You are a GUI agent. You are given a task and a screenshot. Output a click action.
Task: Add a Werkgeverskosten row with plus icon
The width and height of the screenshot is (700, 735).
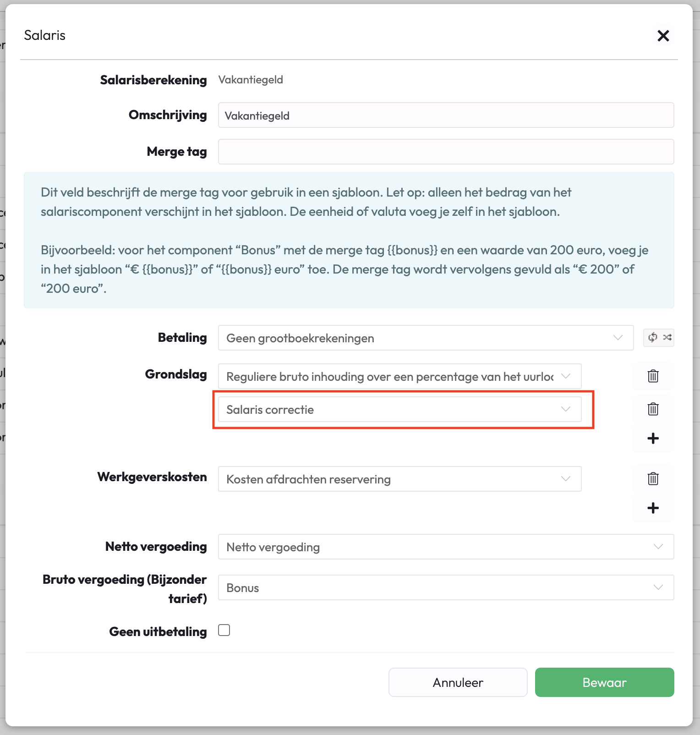pyautogui.click(x=653, y=508)
